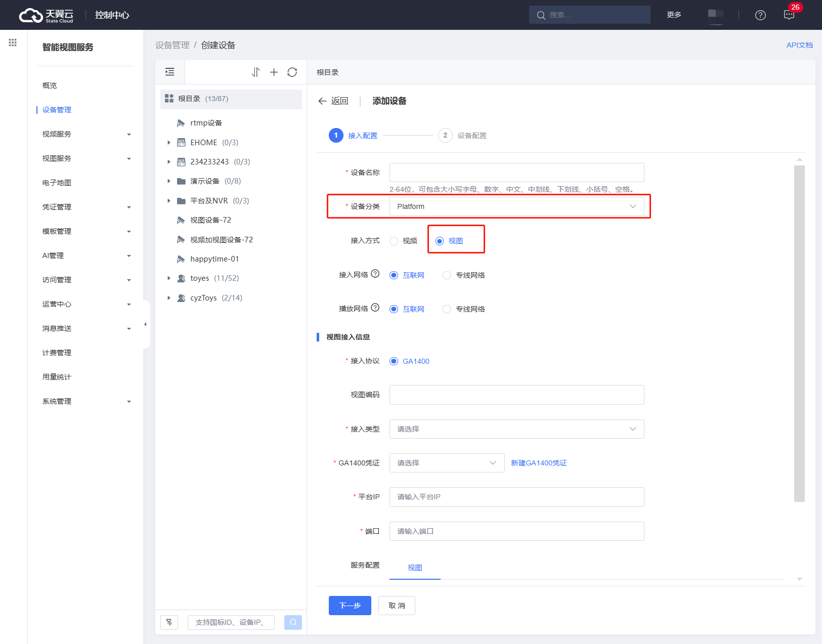Open the 接入类型 dropdown
The width and height of the screenshot is (822, 644).
pos(516,429)
